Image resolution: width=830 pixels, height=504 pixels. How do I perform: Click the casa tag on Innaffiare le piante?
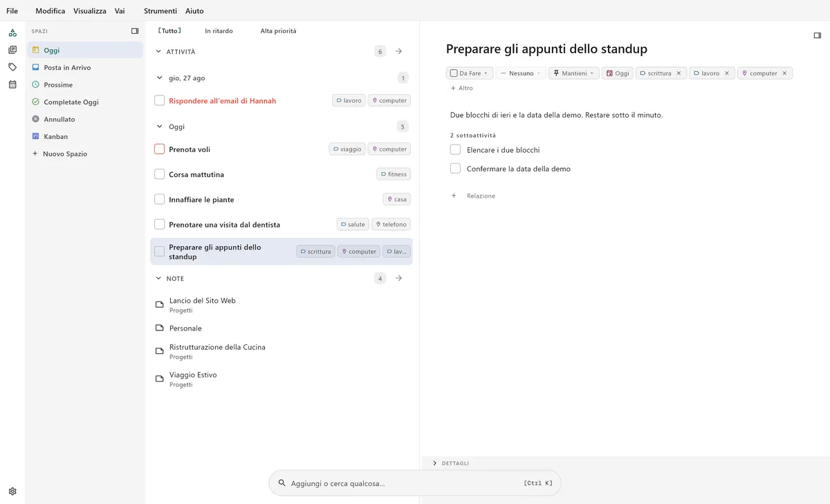coord(397,199)
